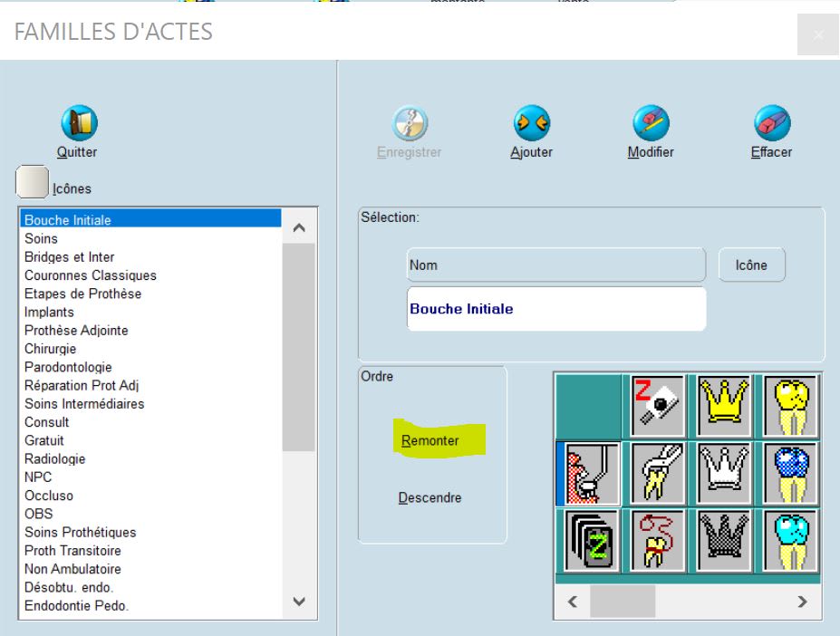
Task: Click the Quitter door icon
Action: 78,123
